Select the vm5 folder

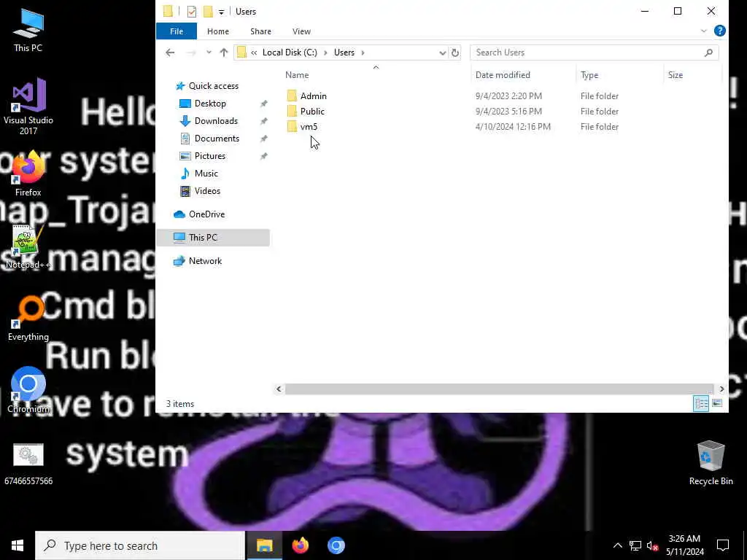pyautogui.click(x=309, y=127)
